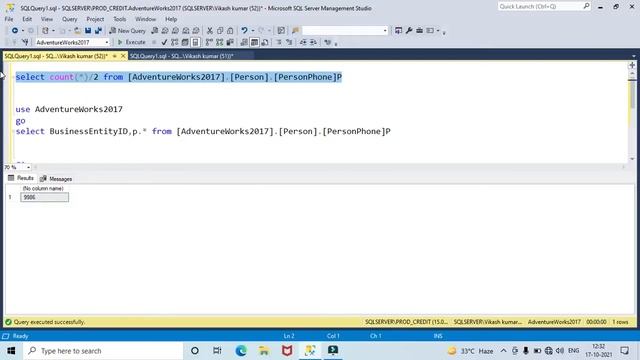Click the Toolbox icon in toolbar
The image size is (640, 360).
[x=419, y=31]
